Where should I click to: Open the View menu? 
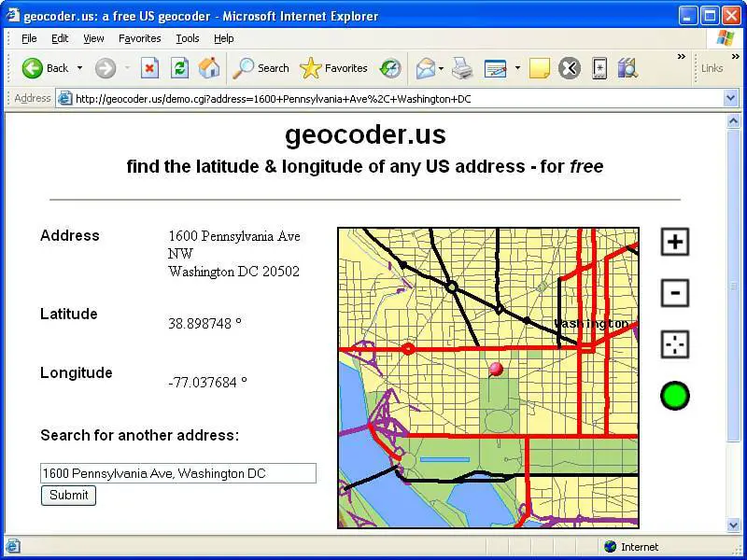(x=93, y=38)
